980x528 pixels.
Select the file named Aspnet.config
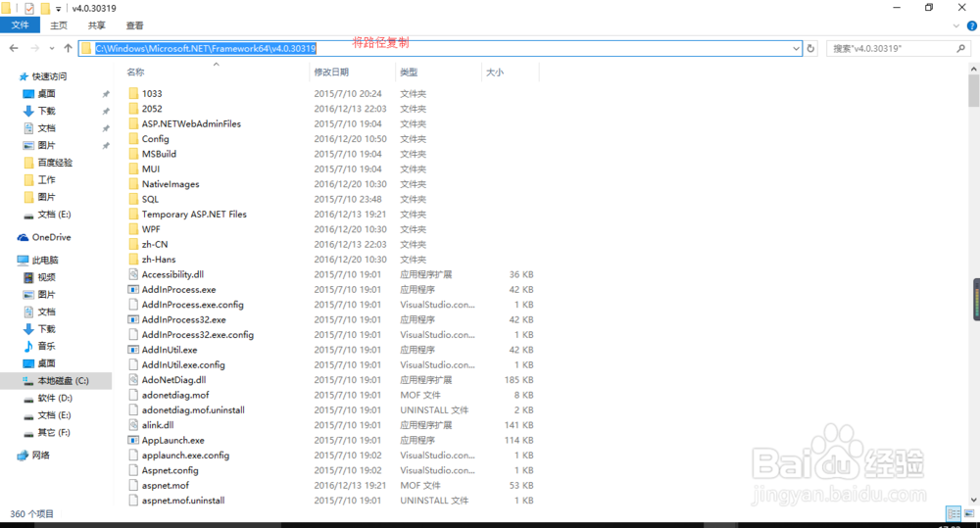tap(170, 470)
